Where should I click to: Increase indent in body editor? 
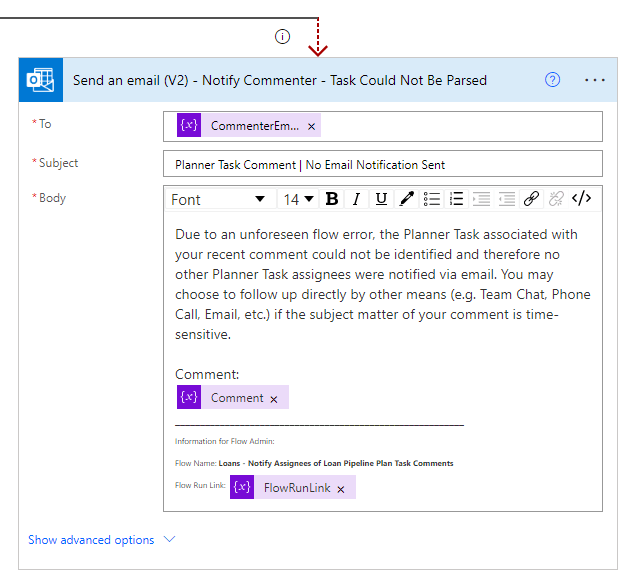coord(481,198)
